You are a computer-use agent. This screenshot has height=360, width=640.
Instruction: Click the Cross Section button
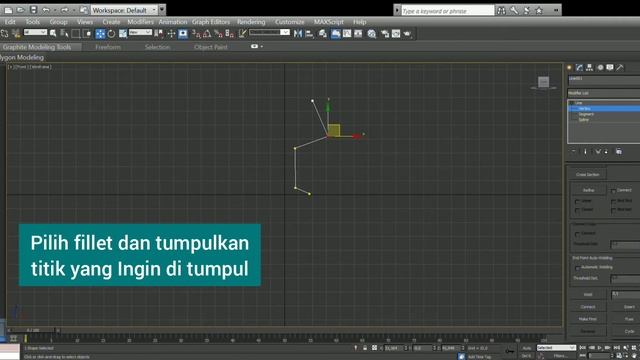(x=588, y=174)
